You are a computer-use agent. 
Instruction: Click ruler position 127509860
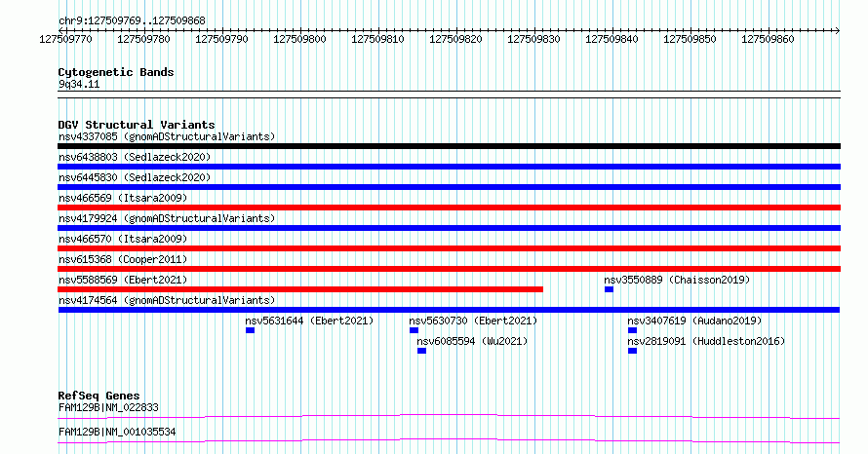coord(769,39)
